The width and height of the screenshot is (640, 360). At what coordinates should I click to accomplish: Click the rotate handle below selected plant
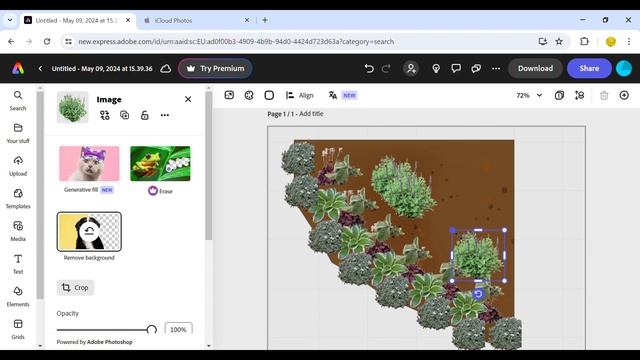[x=478, y=294]
